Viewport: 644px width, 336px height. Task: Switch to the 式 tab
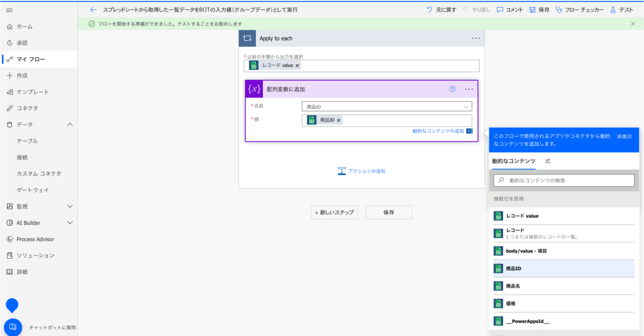[x=548, y=162]
